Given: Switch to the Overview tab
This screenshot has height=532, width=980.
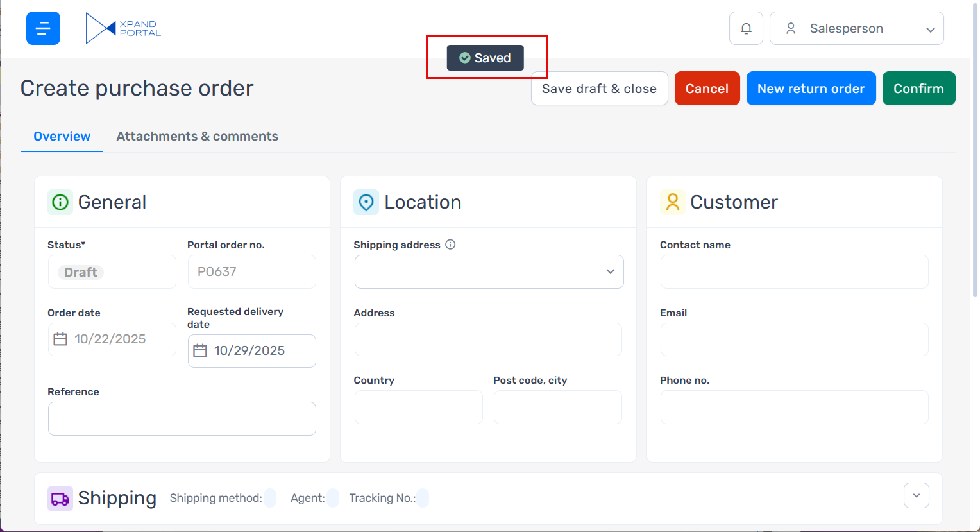Looking at the screenshot, I should point(62,136).
